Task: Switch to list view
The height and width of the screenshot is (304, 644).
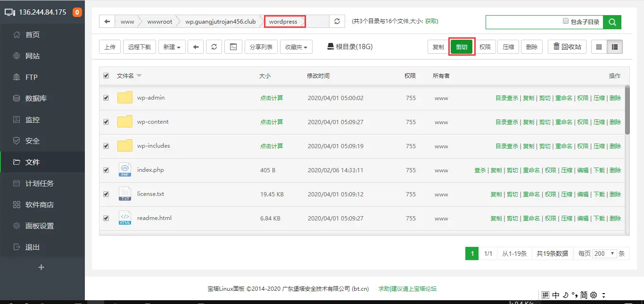Action: (x=615, y=47)
